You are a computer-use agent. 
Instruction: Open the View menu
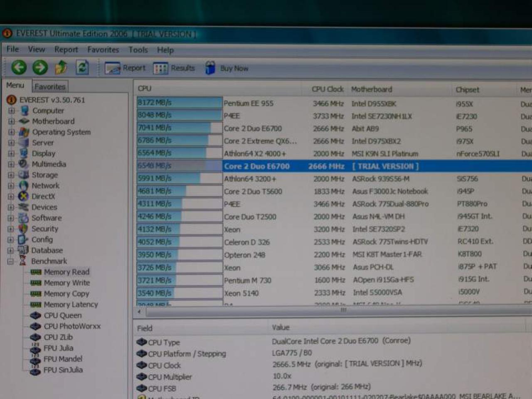coord(36,49)
